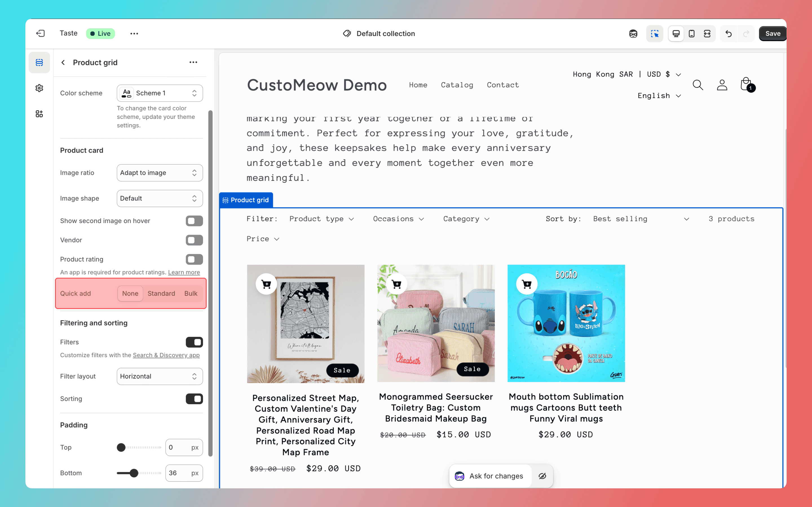Disable the Filters switch
Viewport: 812px width, 507px height.
pyautogui.click(x=194, y=342)
